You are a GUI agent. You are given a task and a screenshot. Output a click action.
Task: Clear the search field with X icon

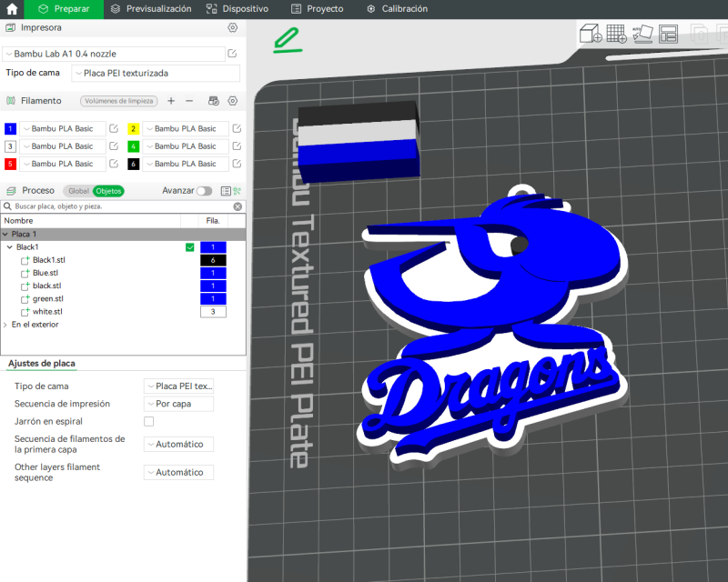click(x=238, y=206)
